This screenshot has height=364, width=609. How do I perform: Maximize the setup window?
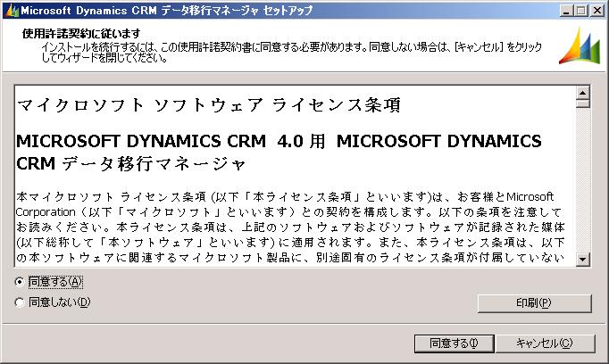click(581, 11)
